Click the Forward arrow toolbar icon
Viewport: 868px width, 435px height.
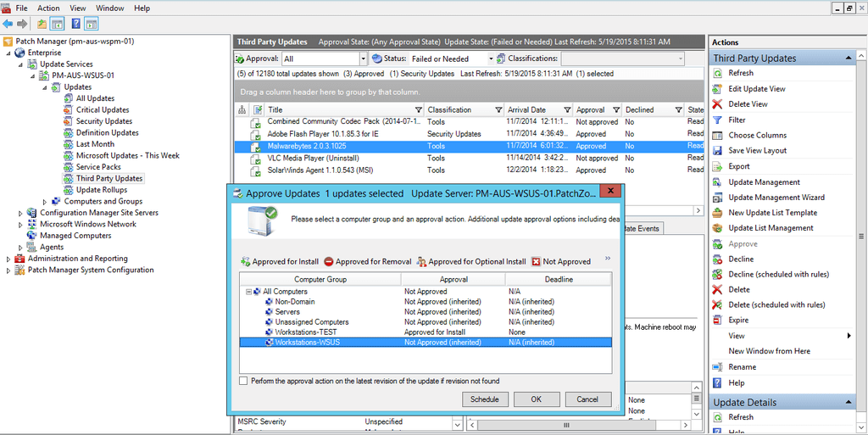tap(22, 24)
